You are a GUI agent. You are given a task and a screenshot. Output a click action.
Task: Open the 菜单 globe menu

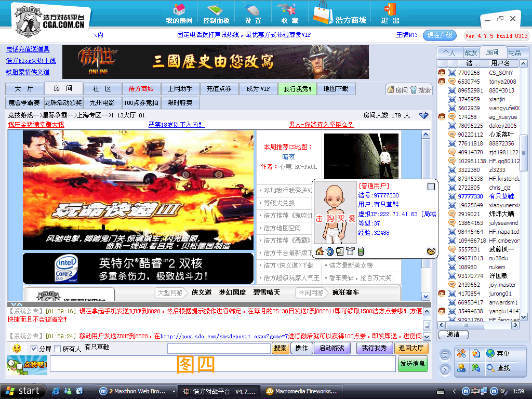498,353
